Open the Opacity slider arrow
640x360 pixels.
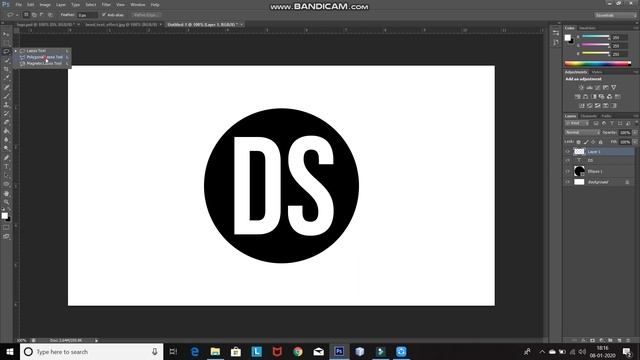pos(635,133)
